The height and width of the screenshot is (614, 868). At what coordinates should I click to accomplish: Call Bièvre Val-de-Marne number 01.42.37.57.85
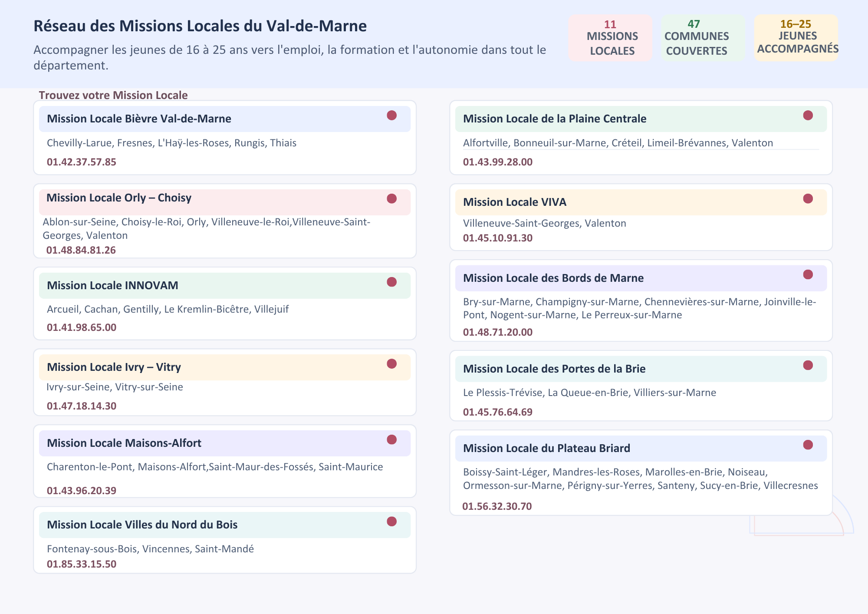pos(82,162)
